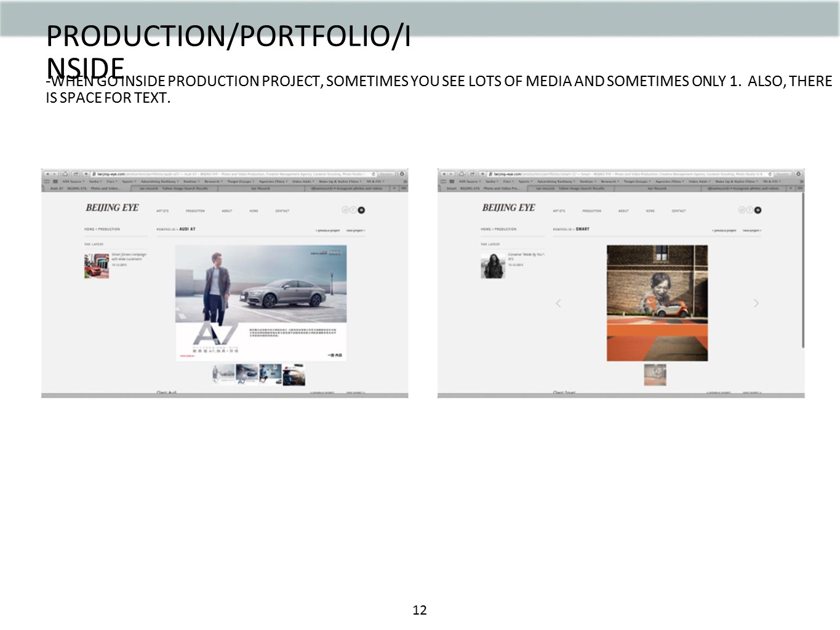This screenshot has width=840, height=630.
Task: Reload the Audi A7 page via the address bar icon
Action: [374, 174]
